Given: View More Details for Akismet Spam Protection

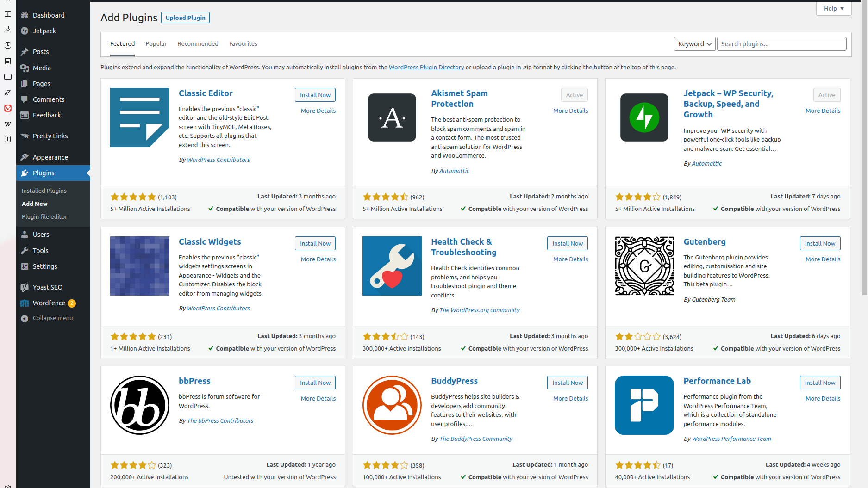Looking at the screenshot, I should (x=570, y=111).
